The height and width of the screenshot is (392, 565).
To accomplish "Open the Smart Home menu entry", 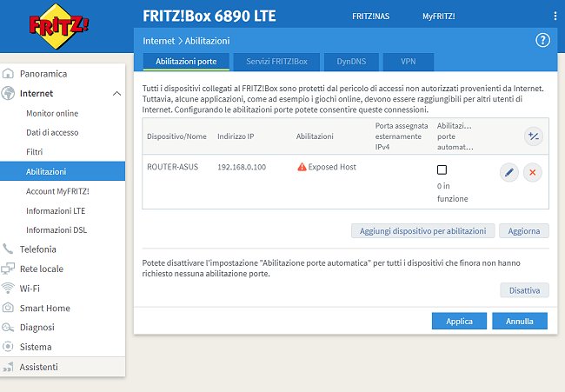I will (x=44, y=308).
